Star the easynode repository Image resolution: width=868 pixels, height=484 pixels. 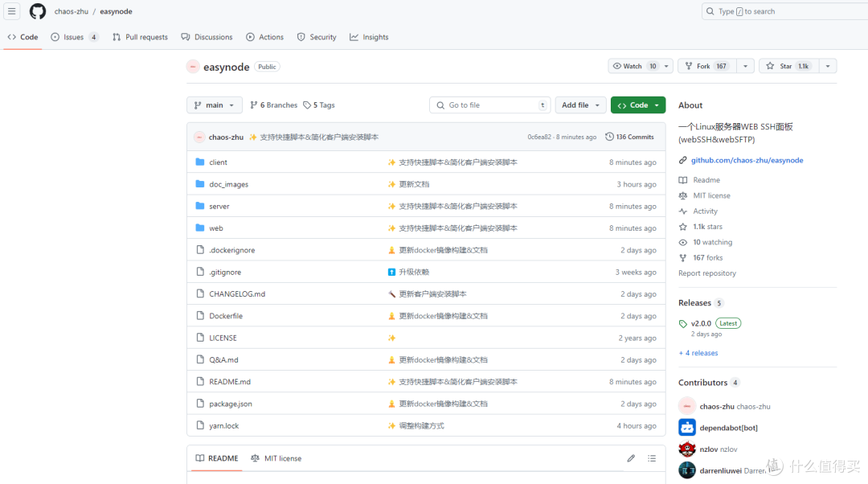pos(779,66)
